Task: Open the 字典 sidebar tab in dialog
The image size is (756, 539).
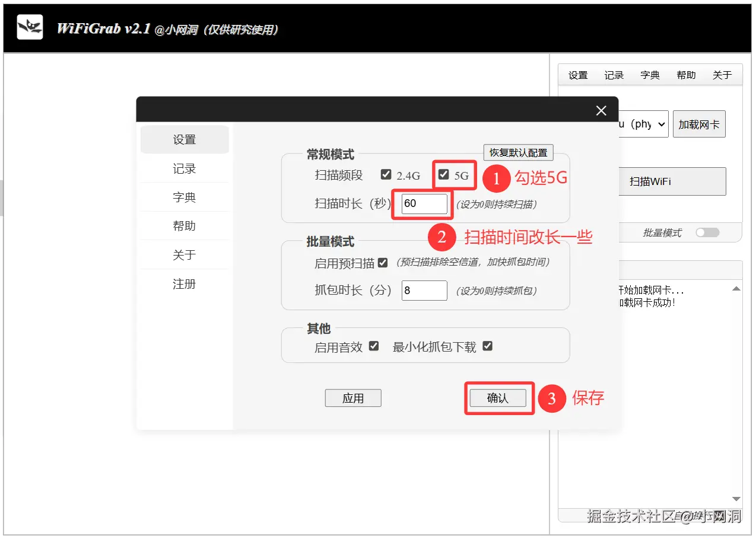Action: click(185, 197)
